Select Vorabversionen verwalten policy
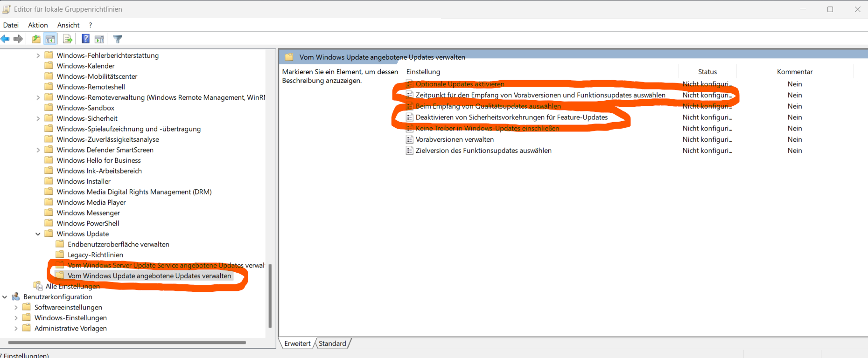This screenshot has width=868, height=358. (455, 139)
